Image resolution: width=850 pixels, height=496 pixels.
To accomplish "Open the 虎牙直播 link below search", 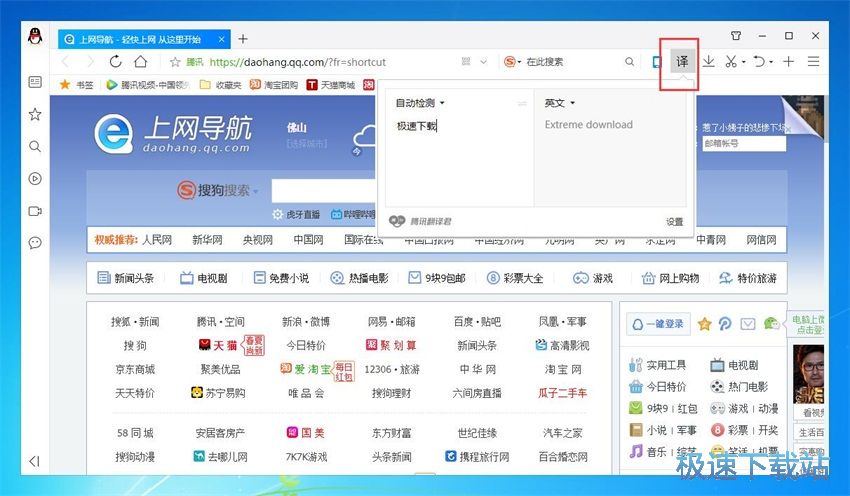I will click(x=296, y=214).
